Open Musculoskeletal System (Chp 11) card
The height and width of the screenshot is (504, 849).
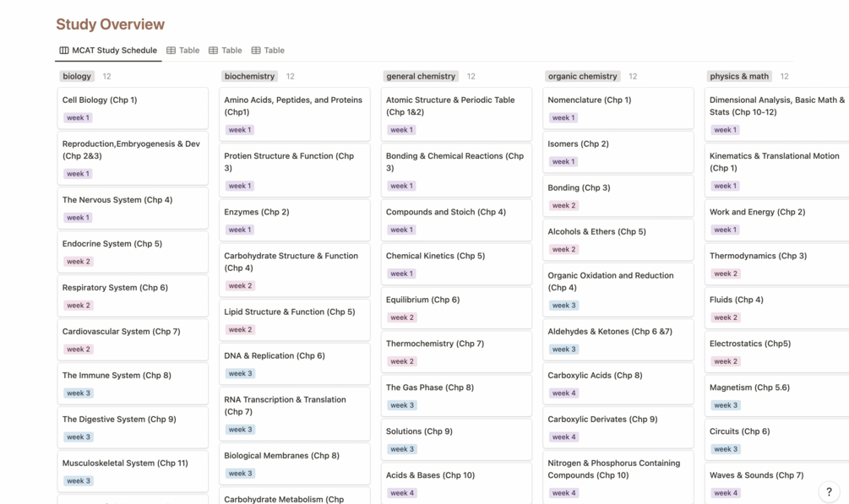coord(133,472)
